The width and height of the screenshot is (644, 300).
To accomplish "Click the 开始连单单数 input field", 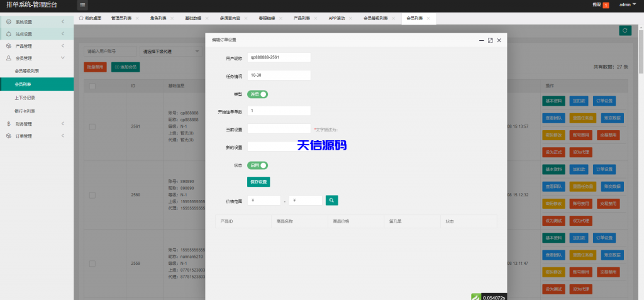I will pos(279,111).
